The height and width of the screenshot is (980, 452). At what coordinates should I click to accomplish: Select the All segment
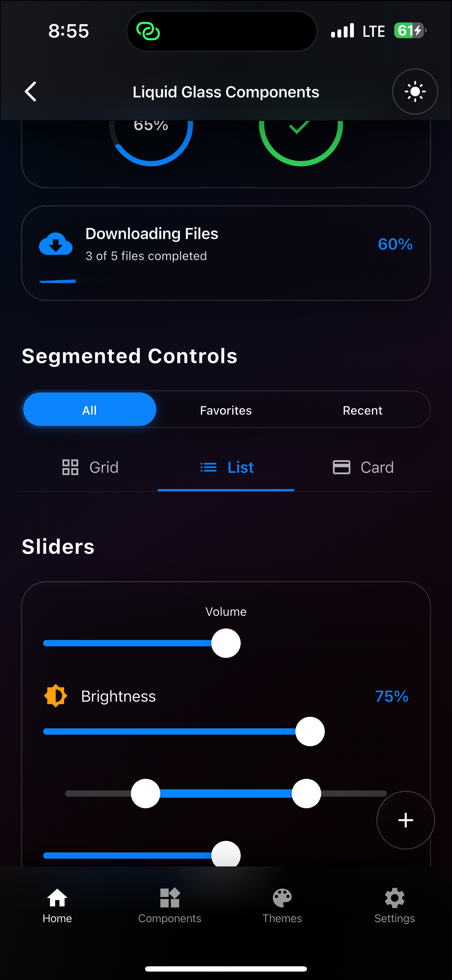[89, 410]
